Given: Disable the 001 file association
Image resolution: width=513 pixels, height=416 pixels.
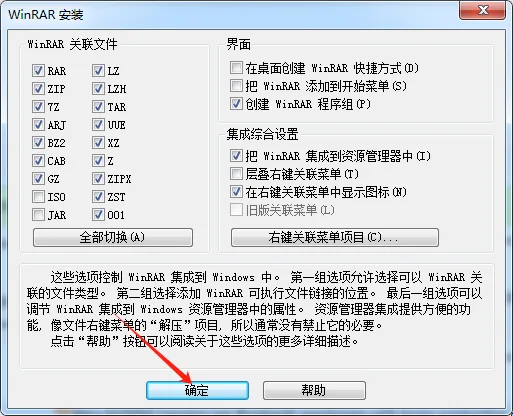Looking at the screenshot, I should pos(98,215).
